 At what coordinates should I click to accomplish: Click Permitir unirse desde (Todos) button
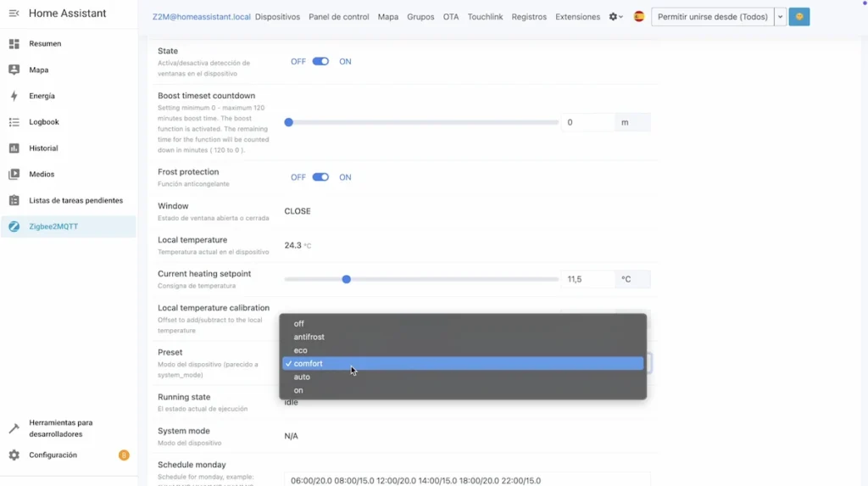(x=712, y=17)
